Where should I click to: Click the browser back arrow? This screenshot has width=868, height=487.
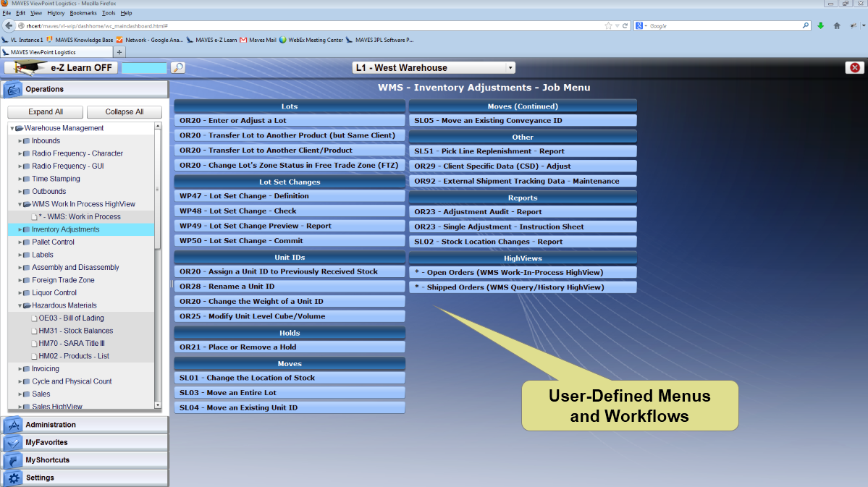[8, 25]
